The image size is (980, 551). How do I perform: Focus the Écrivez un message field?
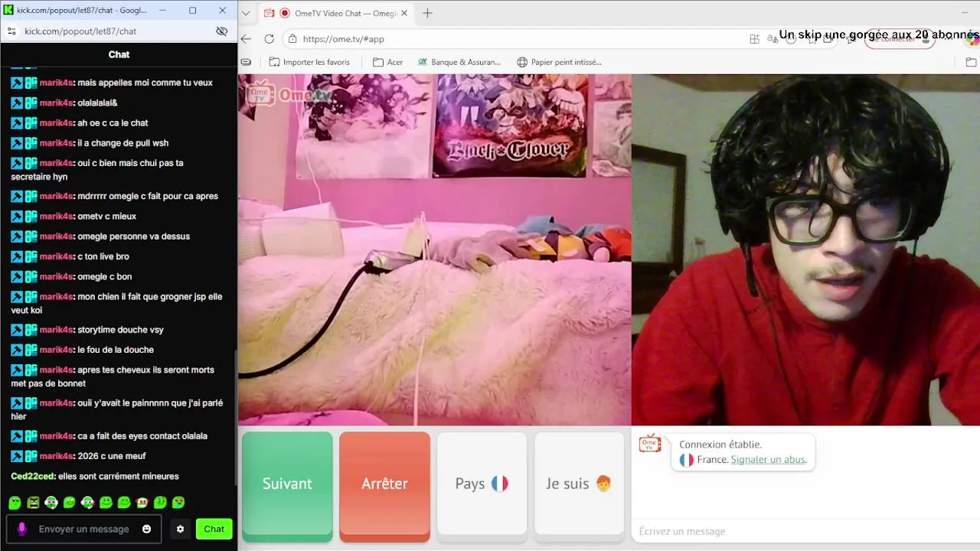point(804,531)
